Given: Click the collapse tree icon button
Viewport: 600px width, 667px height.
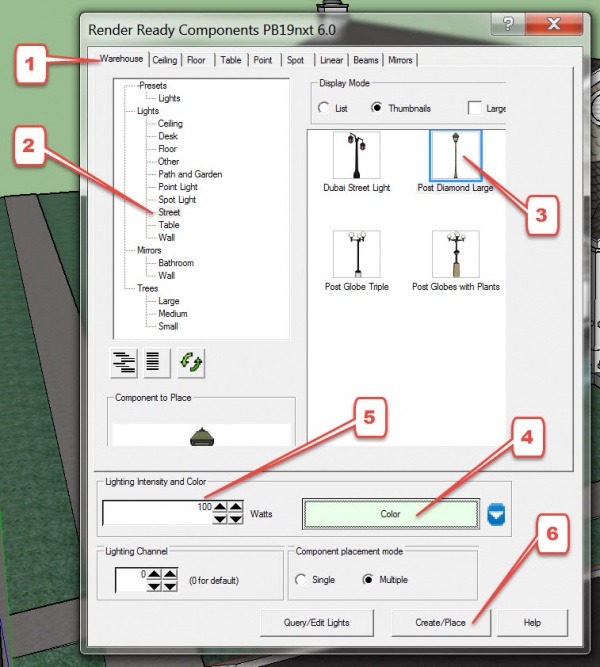Looking at the screenshot, I should tap(153, 362).
